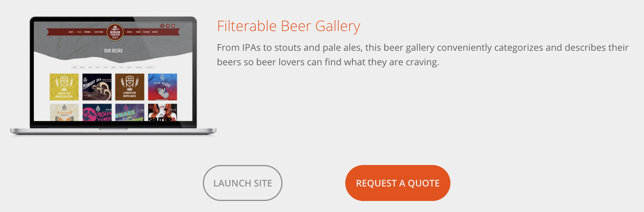
Task: Click the Silo Rider beer thumbnail
Action: [x=162, y=87]
